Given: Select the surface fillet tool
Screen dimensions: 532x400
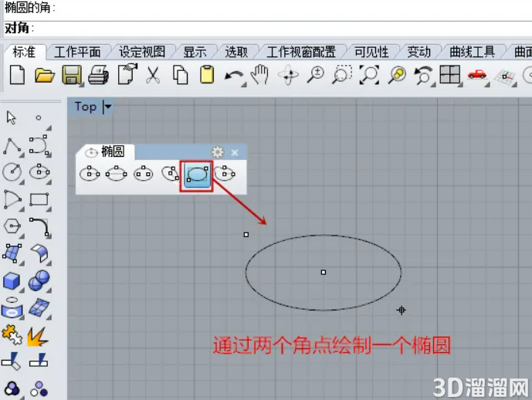Looking at the screenshot, I should 39,253.
